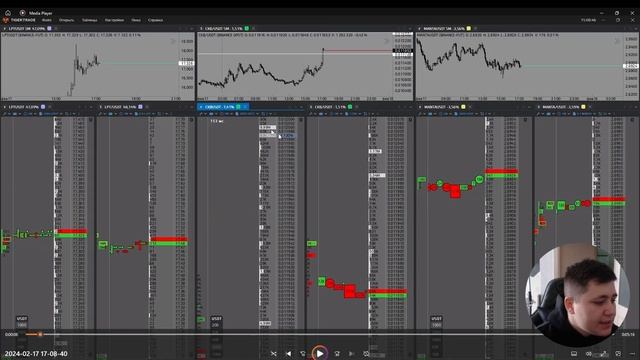
Task: Switch the video to full screen
Action: (x=603, y=353)
